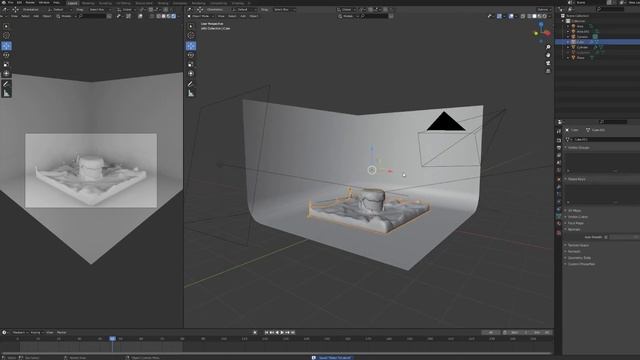This screenshot has height=360, width=640.
Task: Switch right viewport to solid shading
Action: (x=534, y=16)
